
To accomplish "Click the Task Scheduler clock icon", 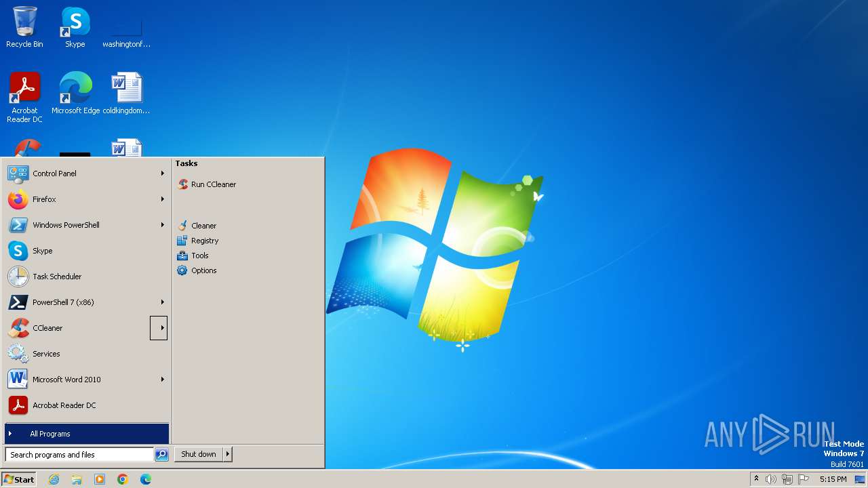I will (18, 277).
